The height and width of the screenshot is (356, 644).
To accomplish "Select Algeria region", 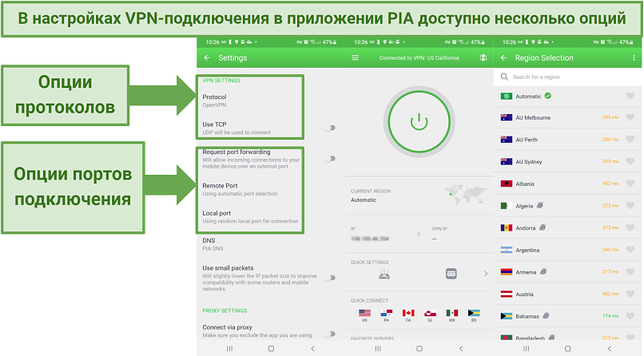I will point(567,206).
